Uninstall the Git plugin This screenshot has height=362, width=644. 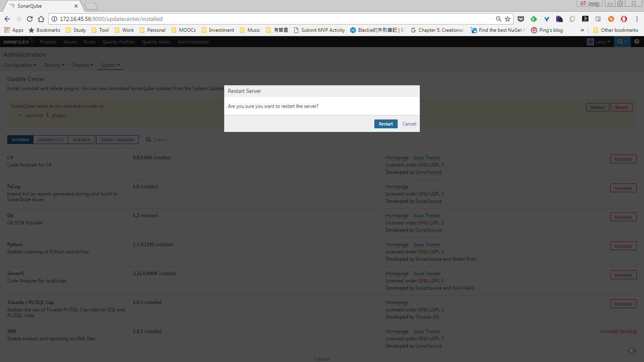point(623,217)
